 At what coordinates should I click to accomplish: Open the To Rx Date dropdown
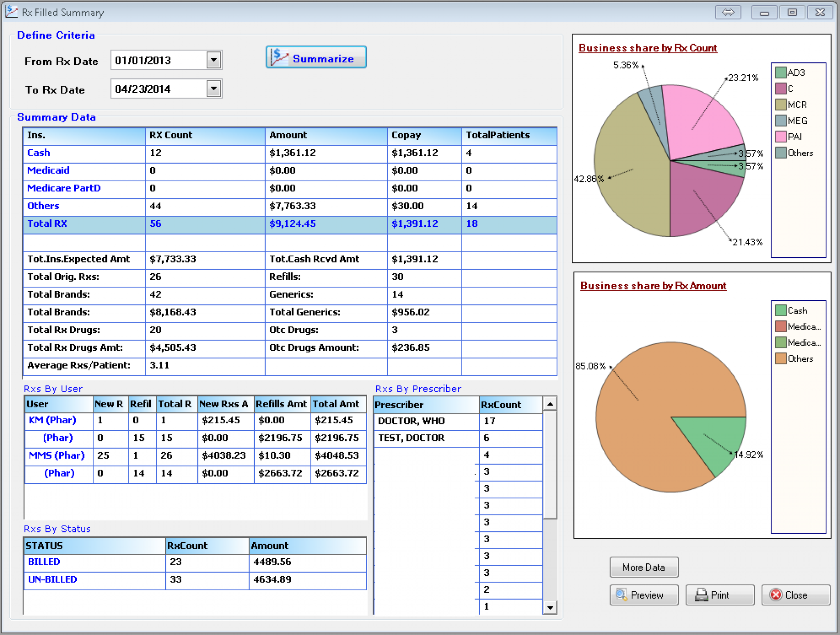tap(214, 88)
